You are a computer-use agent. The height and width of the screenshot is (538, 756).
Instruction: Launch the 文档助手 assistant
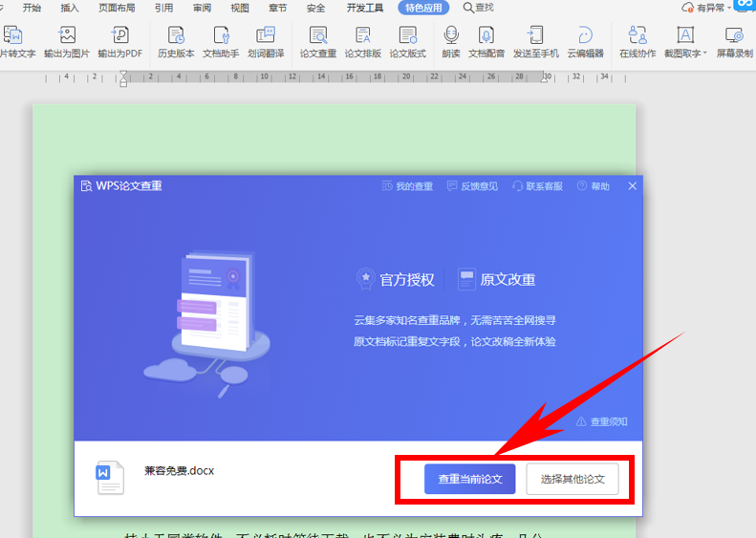(221, 42)
